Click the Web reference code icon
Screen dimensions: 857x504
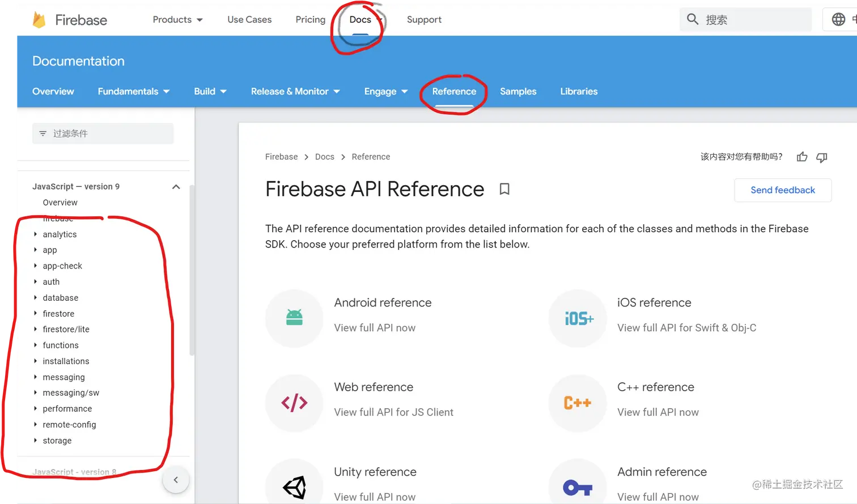[294, 403]
